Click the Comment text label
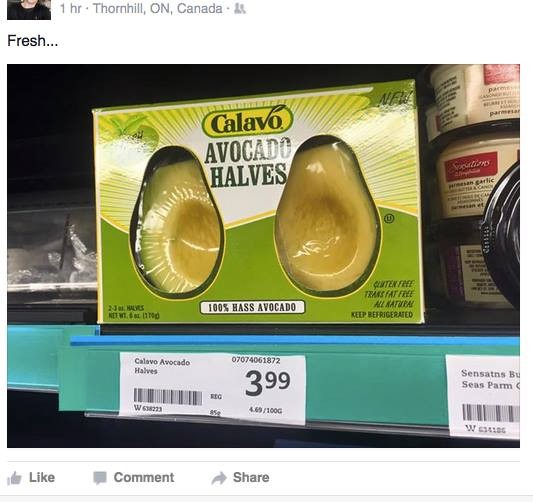533x502 pixels. tap(144, 478)
